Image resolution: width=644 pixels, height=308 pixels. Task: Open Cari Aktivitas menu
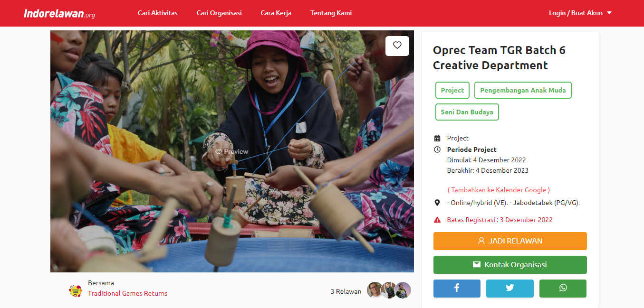[158, 13]
